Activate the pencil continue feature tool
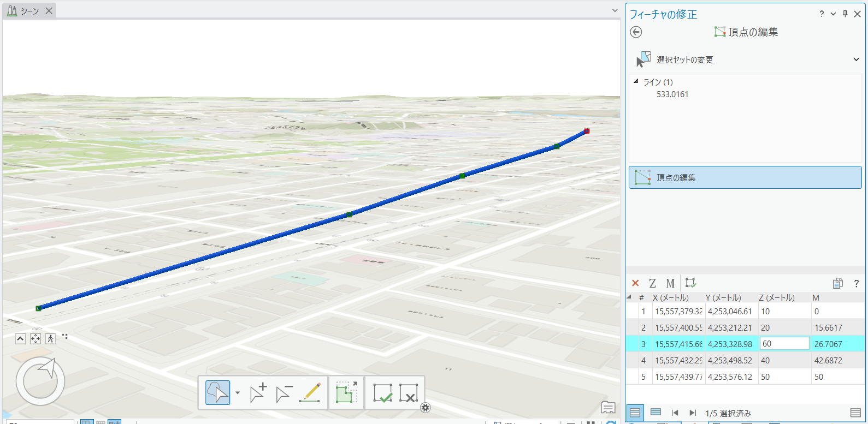 click(x=310, y=393)
